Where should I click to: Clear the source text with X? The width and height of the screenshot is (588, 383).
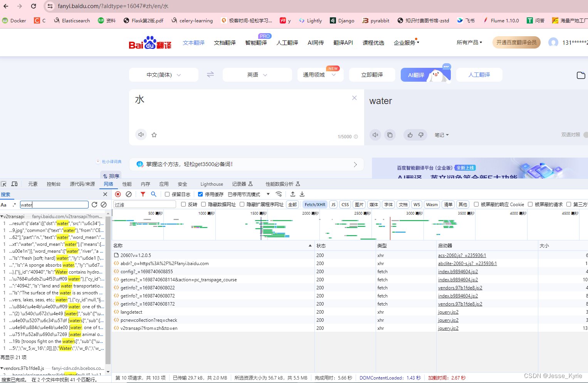tap(354, 98)
